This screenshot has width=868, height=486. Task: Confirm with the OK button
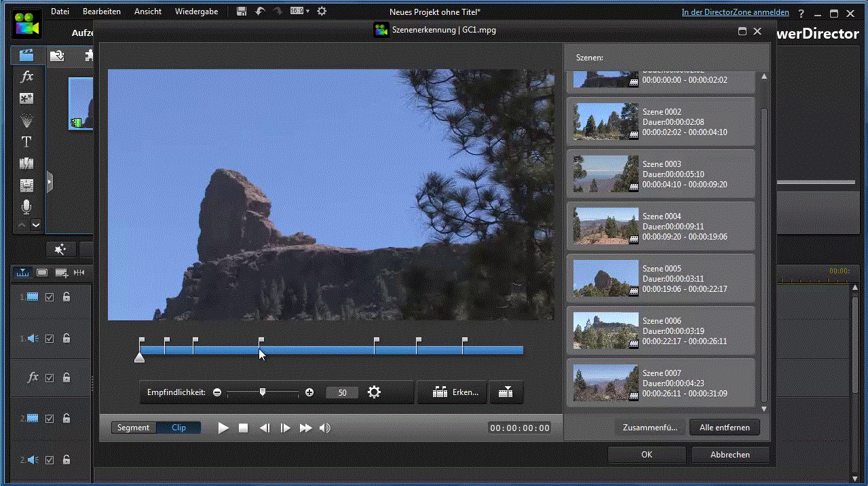[x=647, y=455]
